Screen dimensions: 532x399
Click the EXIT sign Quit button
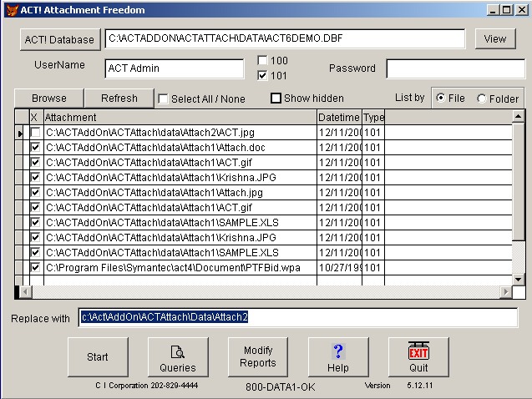(418, 357)
